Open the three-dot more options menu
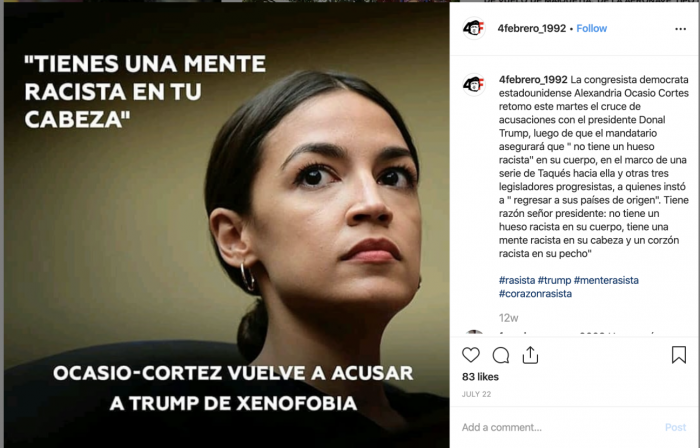The image size is (700, 448). point(680,29)
